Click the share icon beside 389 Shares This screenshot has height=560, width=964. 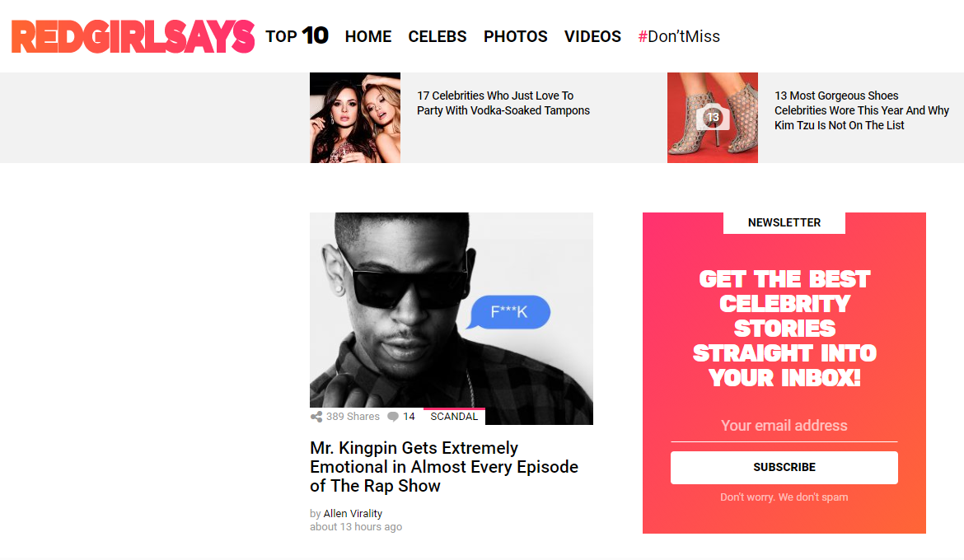pyautogui.click(x=316, y=417)
